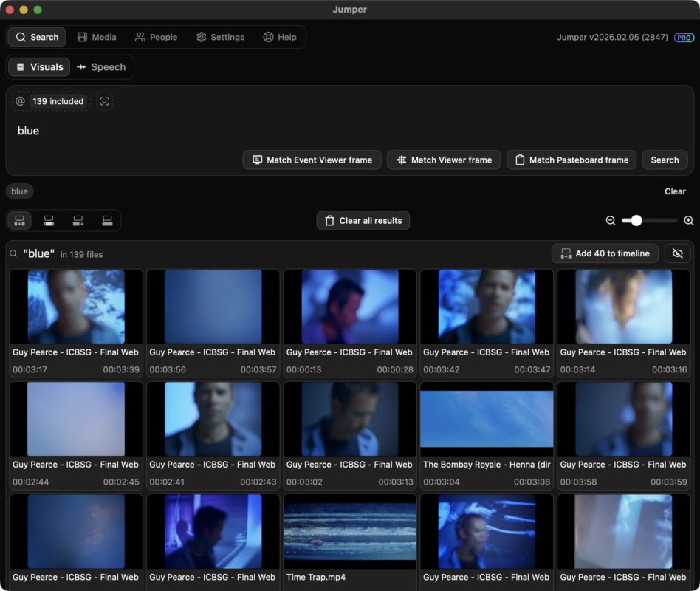The image size is (700, 591).
Task: Click the zoom in magnifier icon
Action: tap(689, 221)
